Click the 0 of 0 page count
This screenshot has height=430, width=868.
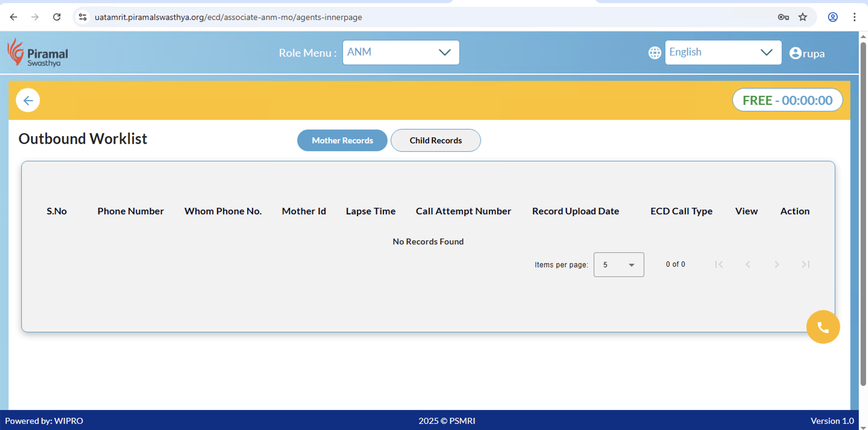tap(675, 264)
